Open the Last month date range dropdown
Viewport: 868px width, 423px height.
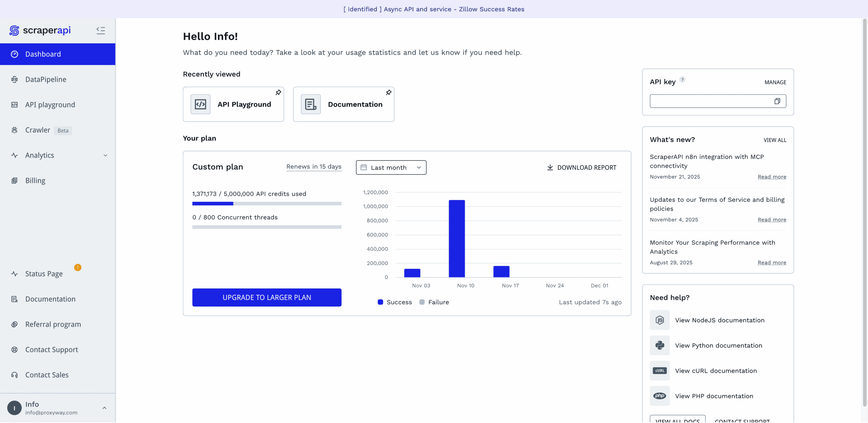[x=391, y=168]
